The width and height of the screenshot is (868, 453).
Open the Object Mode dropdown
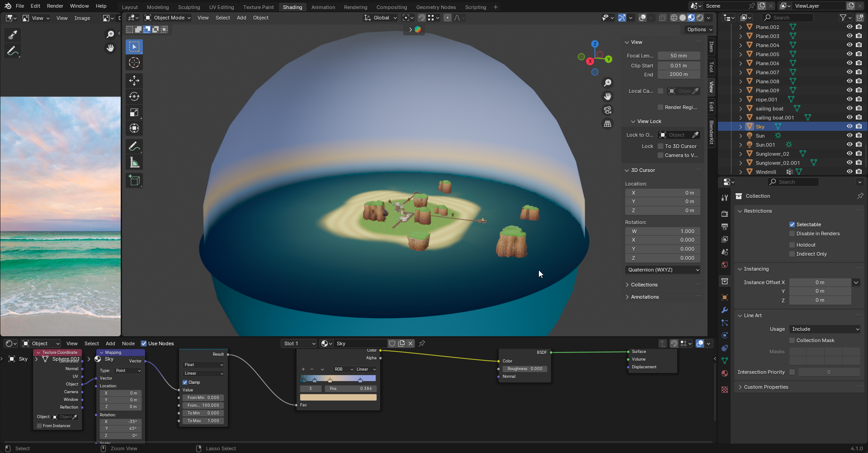point(168,18)
